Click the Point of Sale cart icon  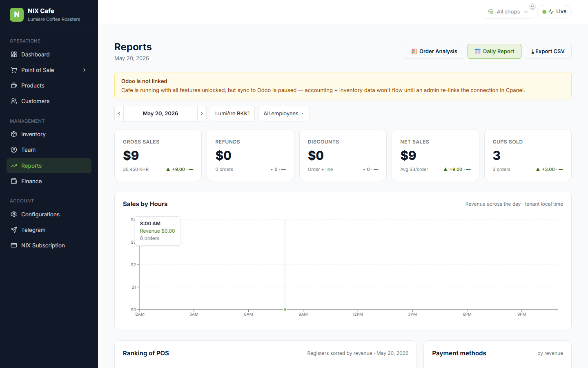click(x=14, y=70)
